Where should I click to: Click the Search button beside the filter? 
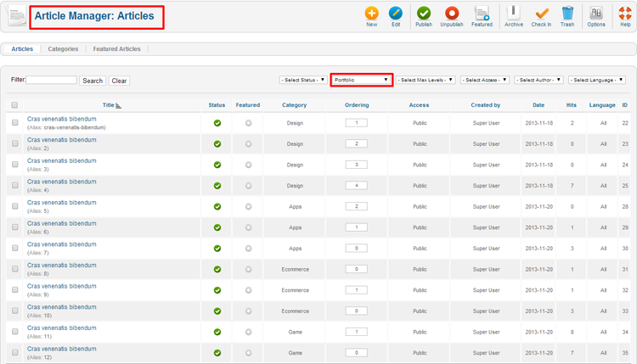(93, 81)
